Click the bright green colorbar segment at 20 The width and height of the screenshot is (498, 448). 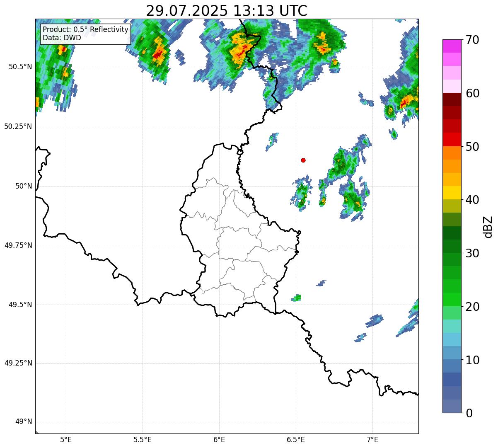click(x=452, y=300)
